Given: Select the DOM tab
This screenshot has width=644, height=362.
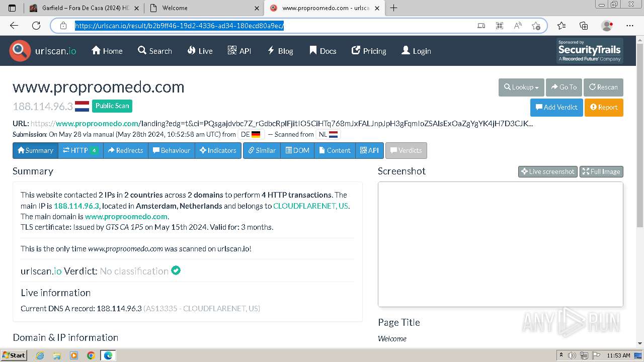Looking at the screenshot, I should coord(297,150).
